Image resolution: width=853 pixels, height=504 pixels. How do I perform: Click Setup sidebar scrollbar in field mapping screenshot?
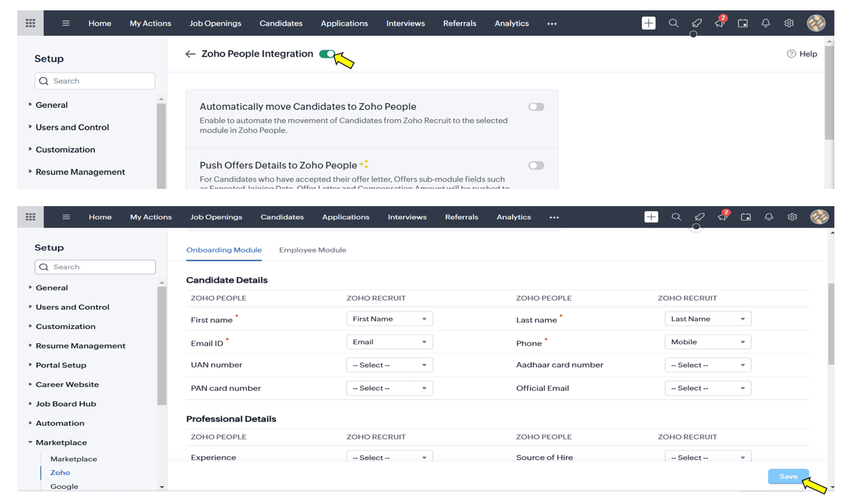pos(161,345)
